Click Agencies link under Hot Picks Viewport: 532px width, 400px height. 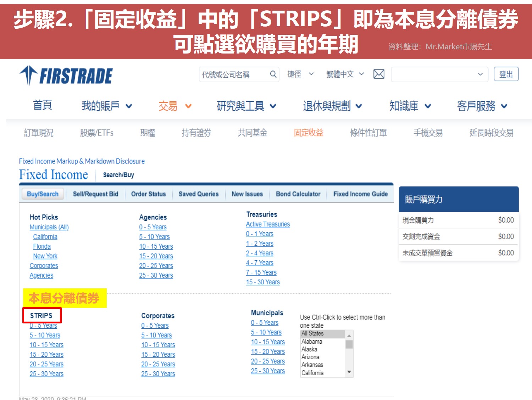point(41,275)
